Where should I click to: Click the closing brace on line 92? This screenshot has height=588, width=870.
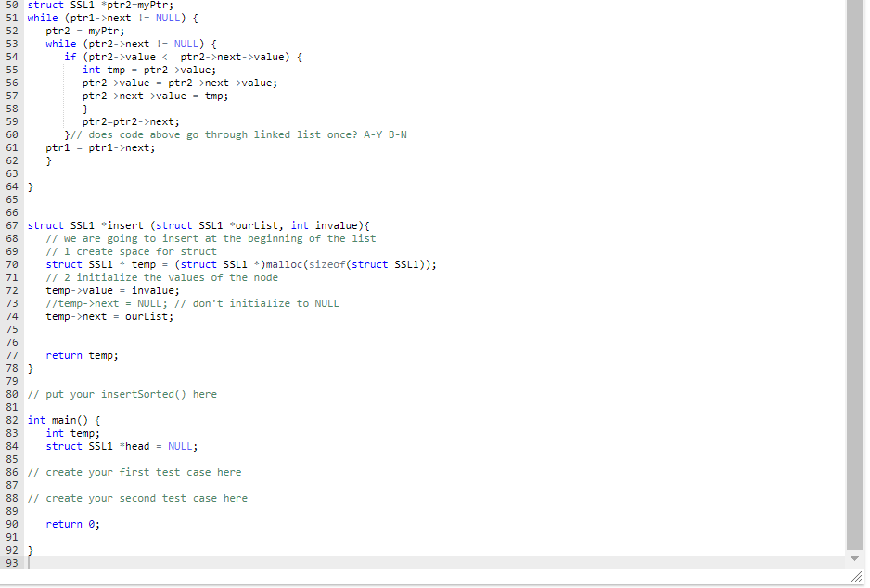31,550
